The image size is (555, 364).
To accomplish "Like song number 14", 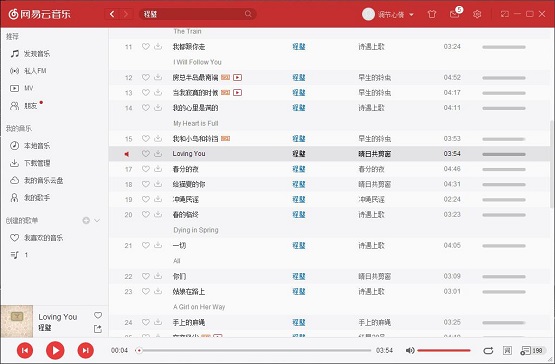I will (145, 108).
